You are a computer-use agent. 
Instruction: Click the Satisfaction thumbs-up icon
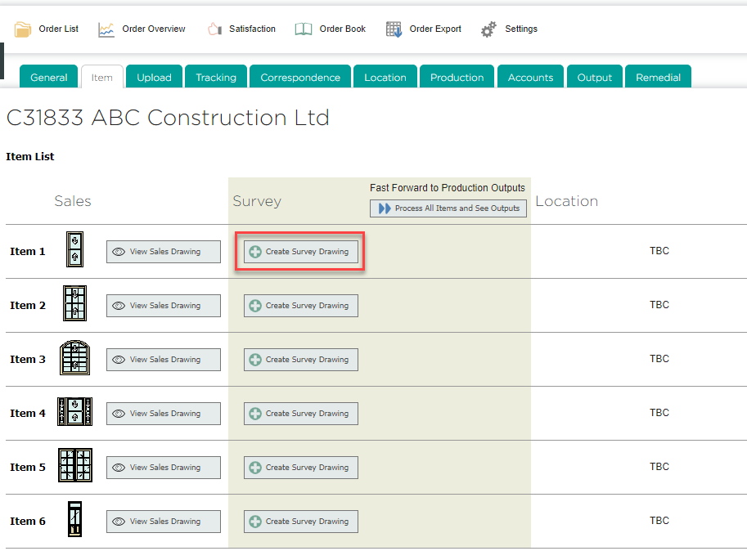214,29
